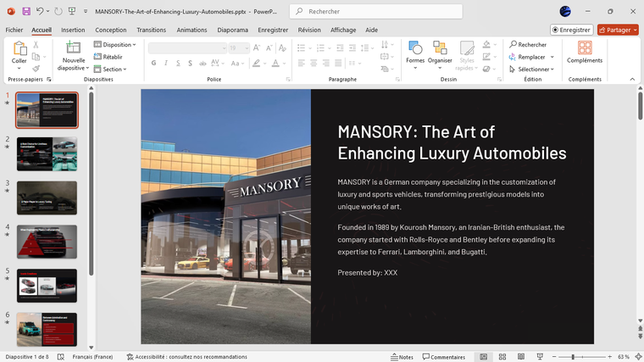Click the Partager share button
This screenshot has width=644, height=362.
tap(618, 30)
